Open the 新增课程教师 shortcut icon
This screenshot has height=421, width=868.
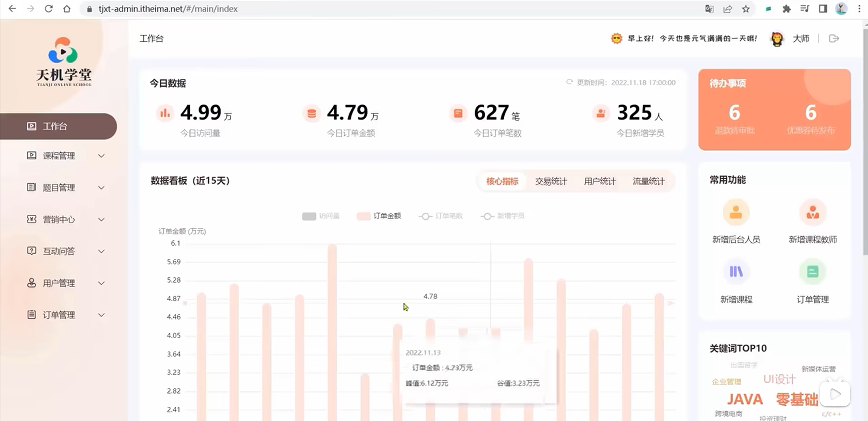[812, 213]
